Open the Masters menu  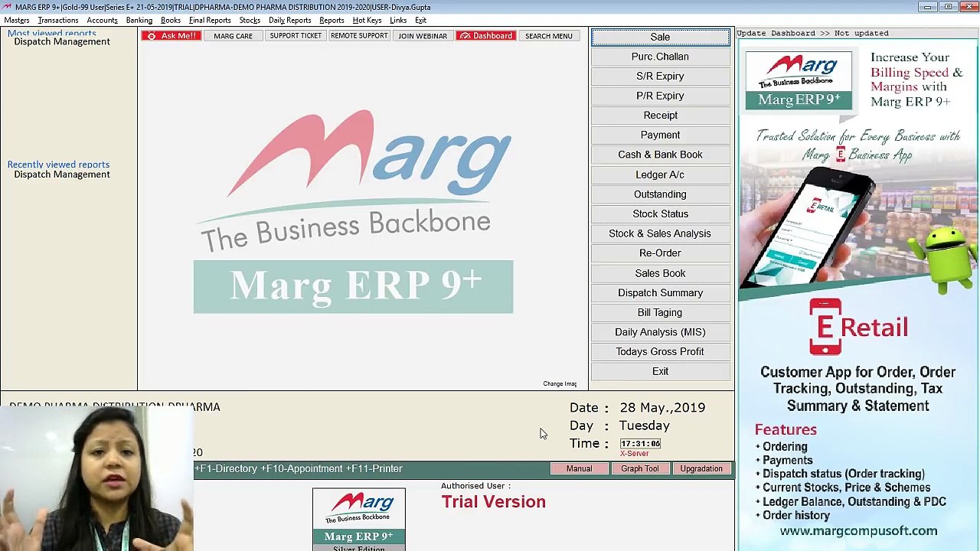coord(17,20)
